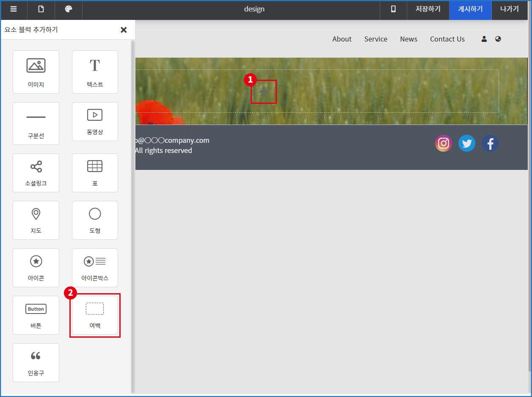This screenshot has width=532, height=397.
Task: Add a 소셜링크 social link block
Action: point(36,173)
